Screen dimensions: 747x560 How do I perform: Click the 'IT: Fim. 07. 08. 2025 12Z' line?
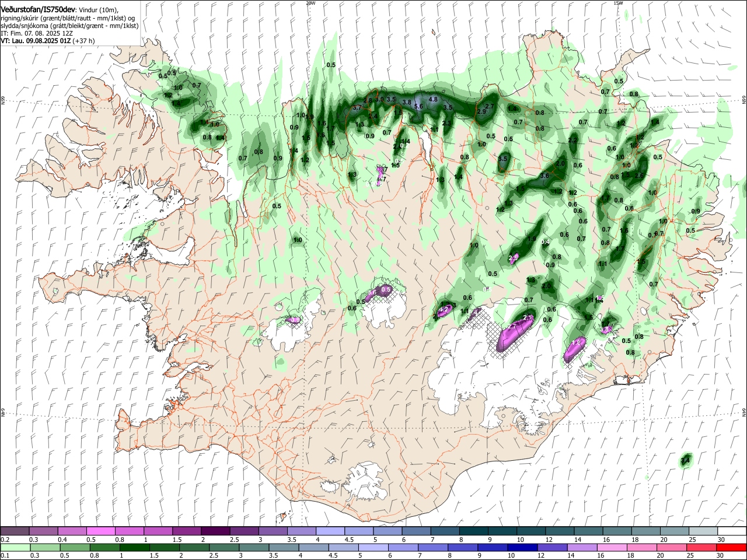(37, 33)
